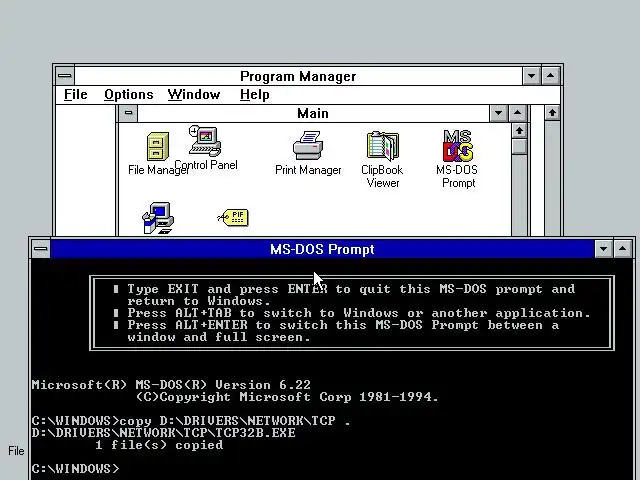Click Program Manager workspace scrollbar up arrow

(x=552, y=113)
